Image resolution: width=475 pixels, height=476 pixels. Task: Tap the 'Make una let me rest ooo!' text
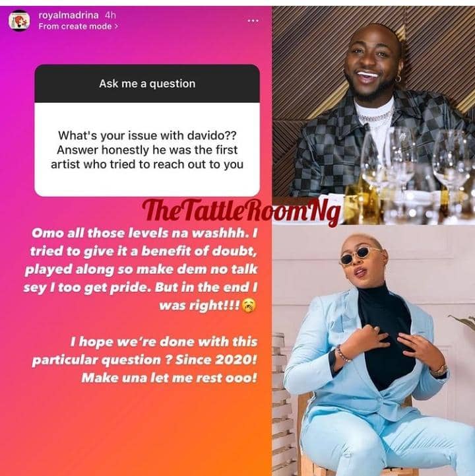click(x=170, y=378)
